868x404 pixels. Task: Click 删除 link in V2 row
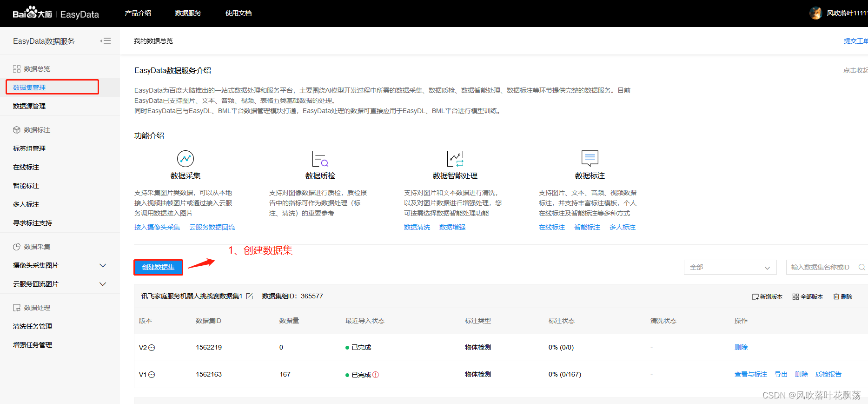point(741,347)
